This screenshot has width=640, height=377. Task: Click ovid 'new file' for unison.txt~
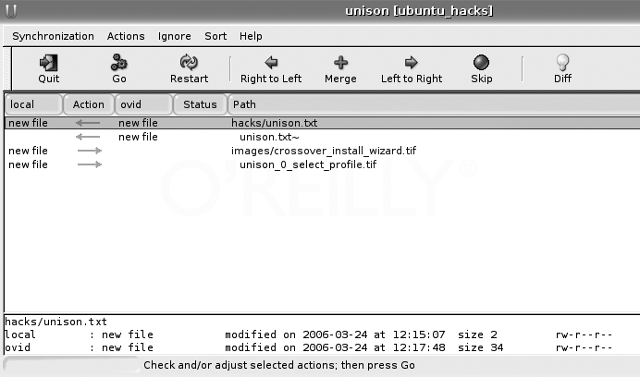pyautogui.click(x=138, y=137)
